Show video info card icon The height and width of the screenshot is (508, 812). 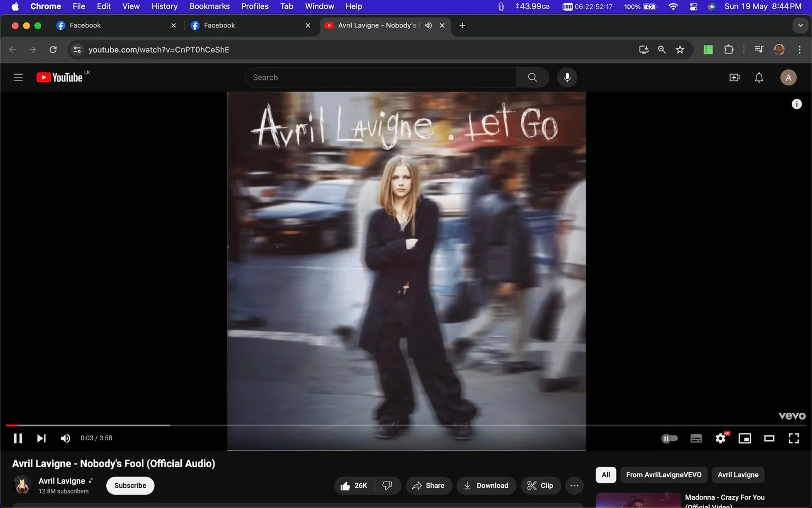[797, 104]
